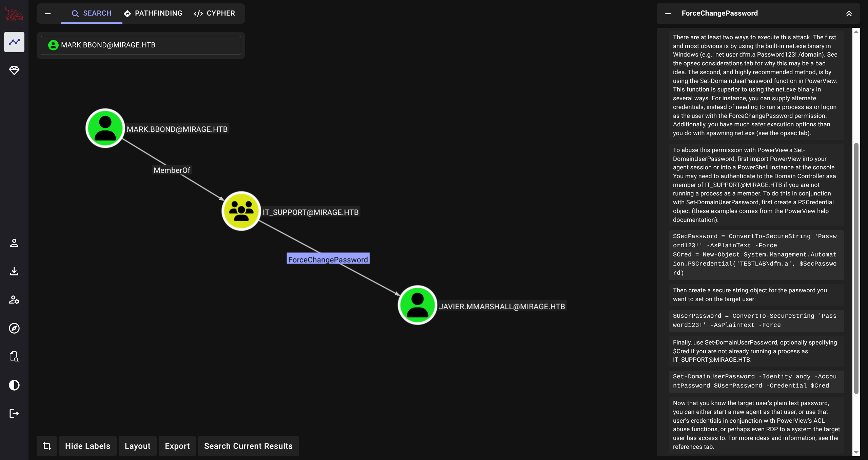This screenshot has width=868, height=460.
Task: Open Download Collectors icon
Action: tap(14, 271)
